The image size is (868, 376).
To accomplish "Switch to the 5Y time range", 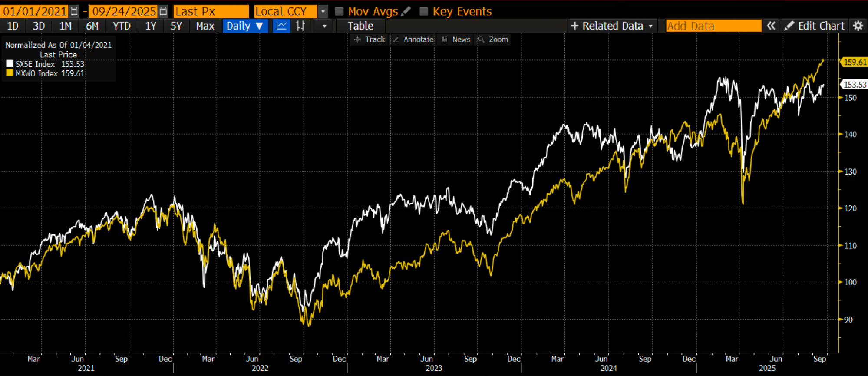I will pos(176,26).
